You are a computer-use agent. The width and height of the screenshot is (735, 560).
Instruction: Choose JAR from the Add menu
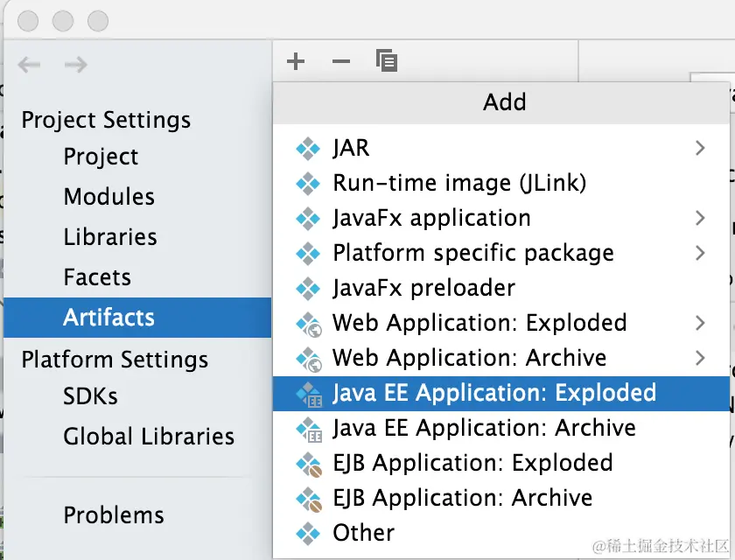pyautogui.click(x=501, y=148)
